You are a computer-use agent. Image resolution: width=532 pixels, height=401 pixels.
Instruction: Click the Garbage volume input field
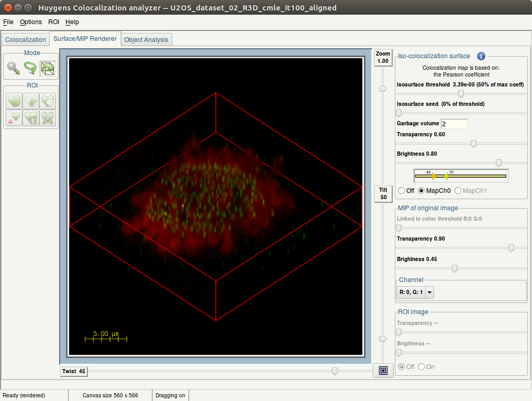click(x=454, y=124)
